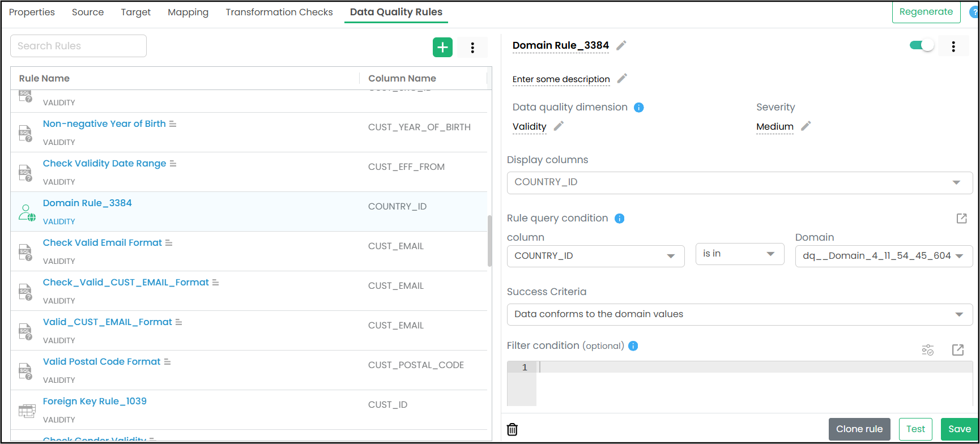This screenshot has height=444, width=980.
Task: Open the 'is in' operator dropdown
Action: 740,254
